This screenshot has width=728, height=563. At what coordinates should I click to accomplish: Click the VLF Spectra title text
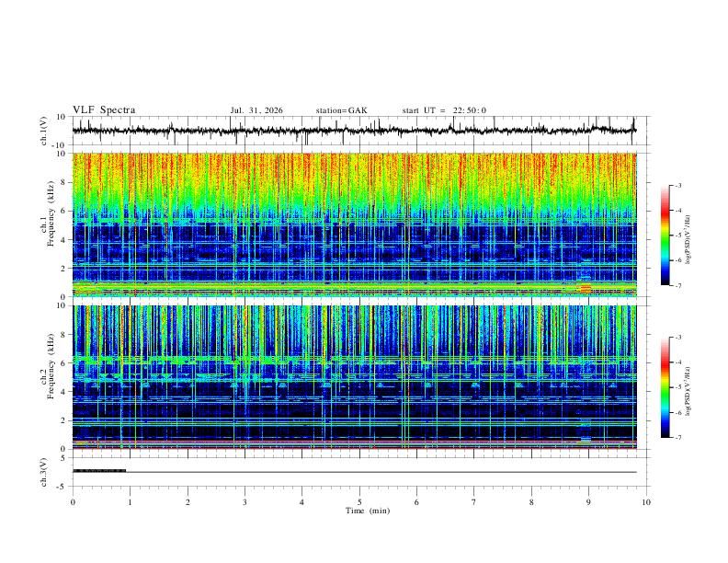[104, 110]
